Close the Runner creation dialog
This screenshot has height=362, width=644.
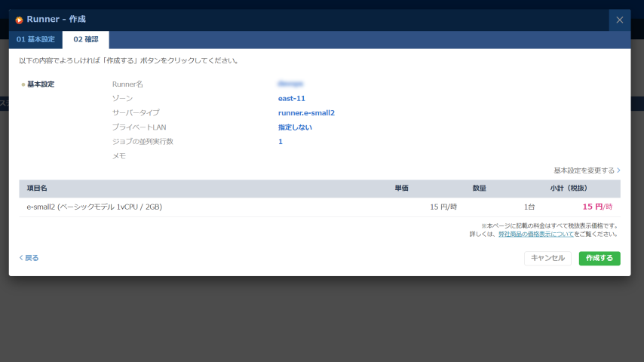[619, 20]
